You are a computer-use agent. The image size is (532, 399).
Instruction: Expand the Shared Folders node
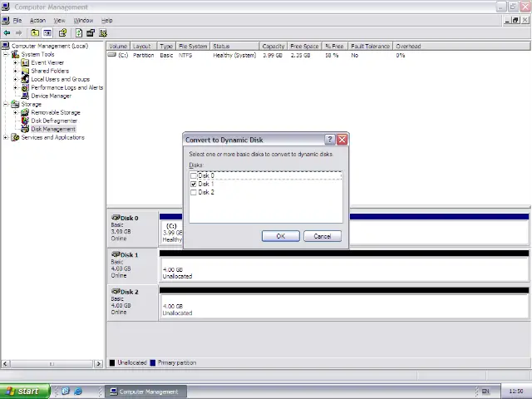click(15, 71)
